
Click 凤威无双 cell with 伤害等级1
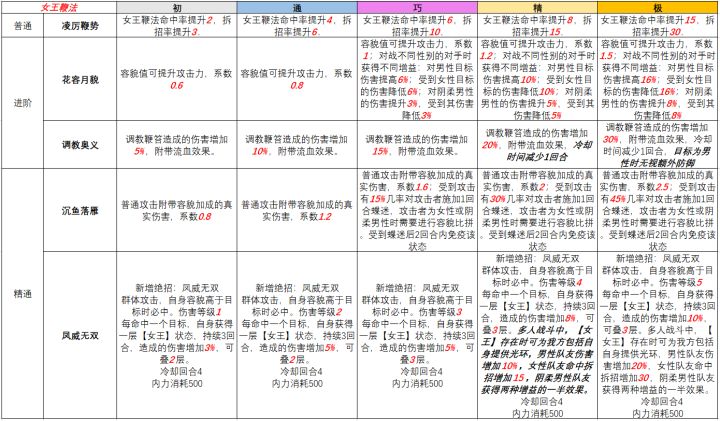tap(177, 335)
